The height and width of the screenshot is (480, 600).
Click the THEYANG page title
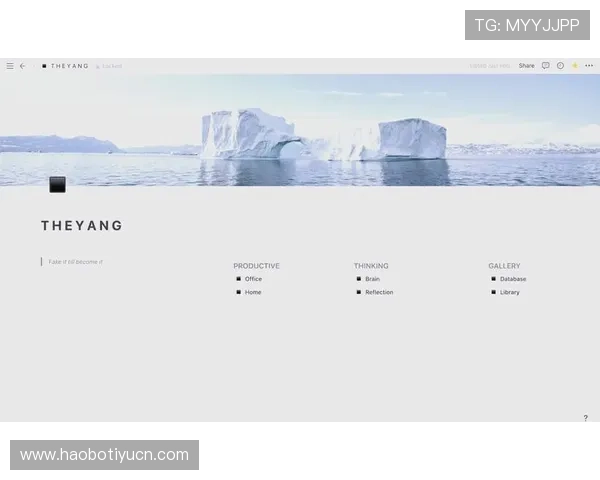click(82, 226)
